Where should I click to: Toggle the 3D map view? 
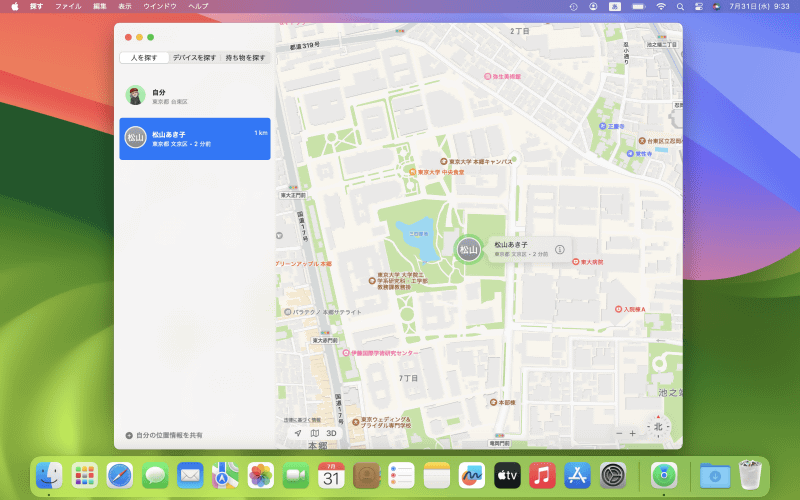point(332,433)
